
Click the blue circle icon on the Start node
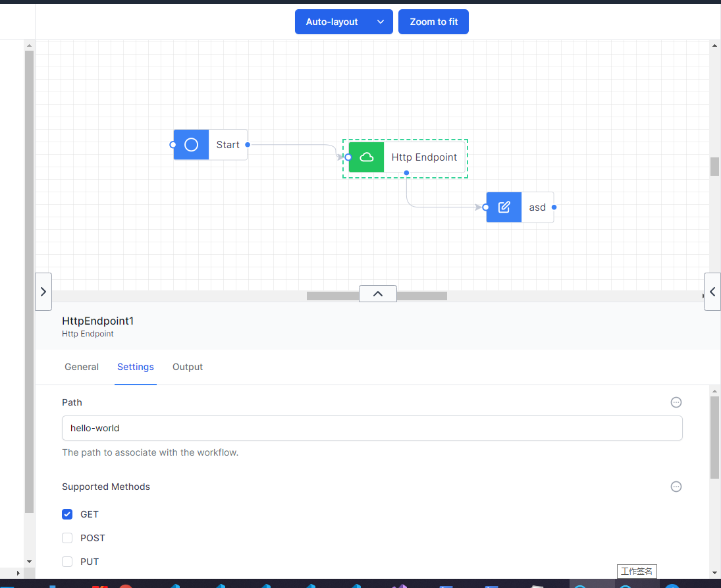pos(191,144)
